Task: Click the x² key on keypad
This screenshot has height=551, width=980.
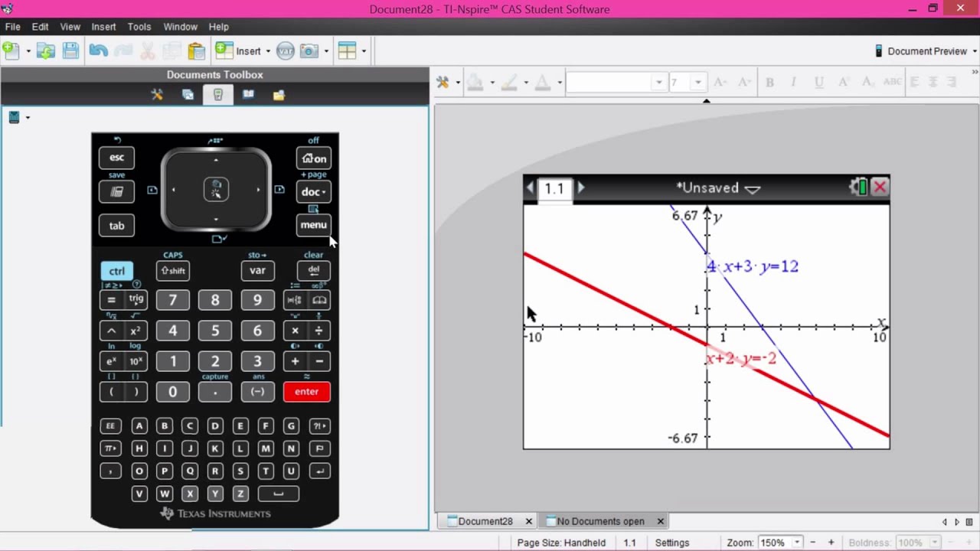Action: [x=136, y=331]
